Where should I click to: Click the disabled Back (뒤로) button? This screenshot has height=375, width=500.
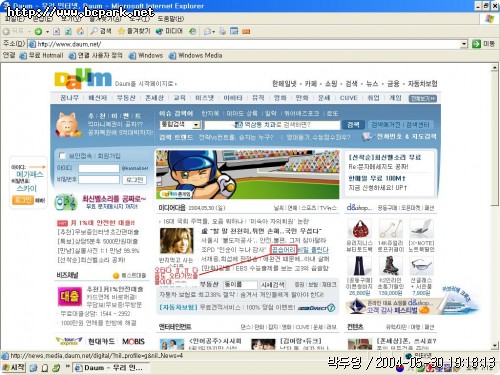[14, 31]
